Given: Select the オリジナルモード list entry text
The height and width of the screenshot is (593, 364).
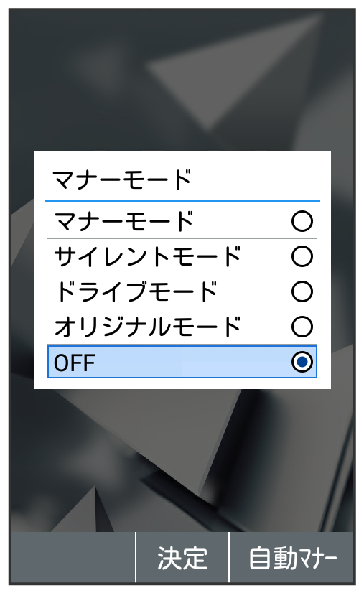Looking at the screenshot, I should pos(148,327).
